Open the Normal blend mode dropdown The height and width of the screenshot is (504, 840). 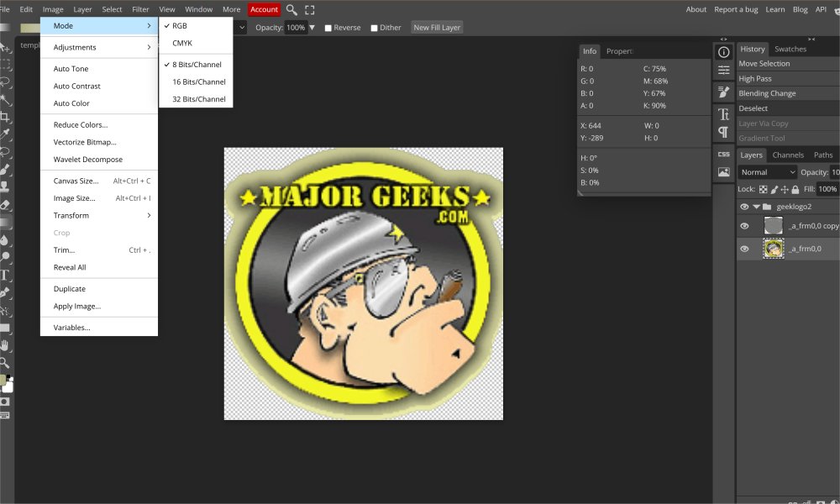768,172
